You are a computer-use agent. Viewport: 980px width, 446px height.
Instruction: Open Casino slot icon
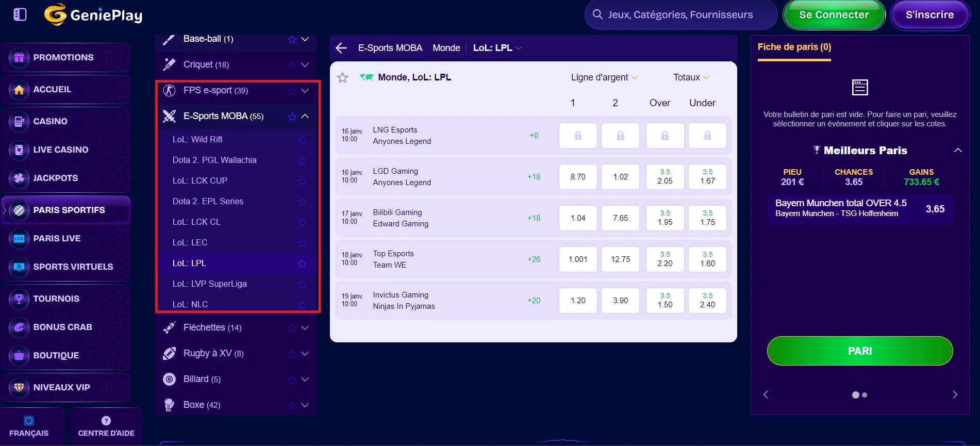19,121
